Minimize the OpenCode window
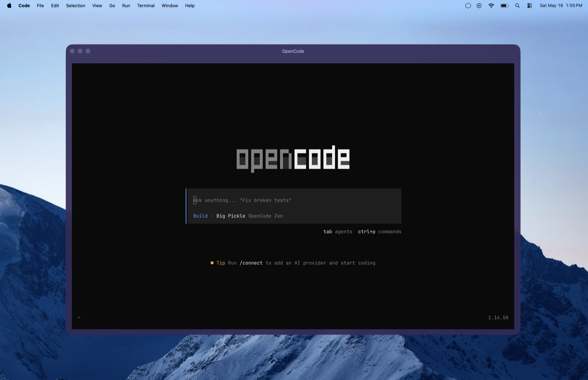This screenshot has height=380, width=588. pyautogui.click(x=80, y=51)
